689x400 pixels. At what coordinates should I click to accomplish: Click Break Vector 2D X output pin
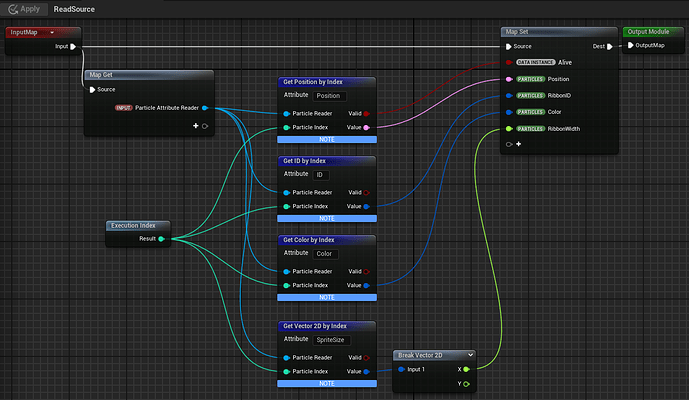tap(467, 370)
